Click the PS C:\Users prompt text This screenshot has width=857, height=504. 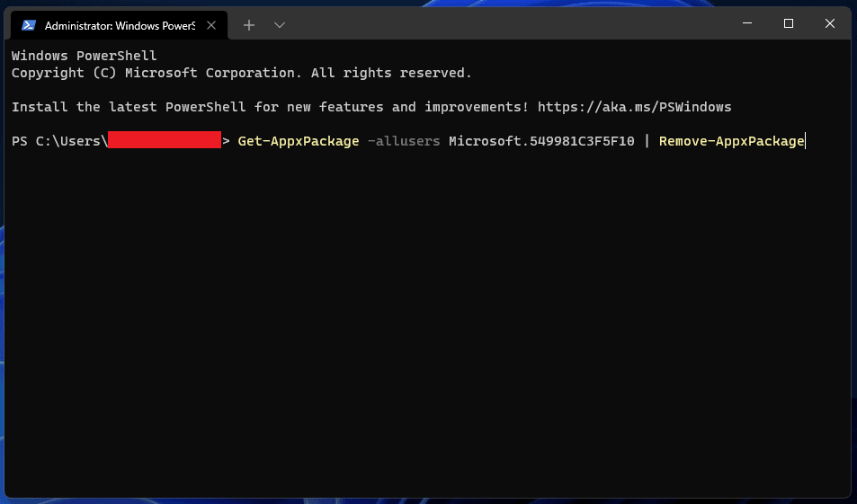(56, 141)
